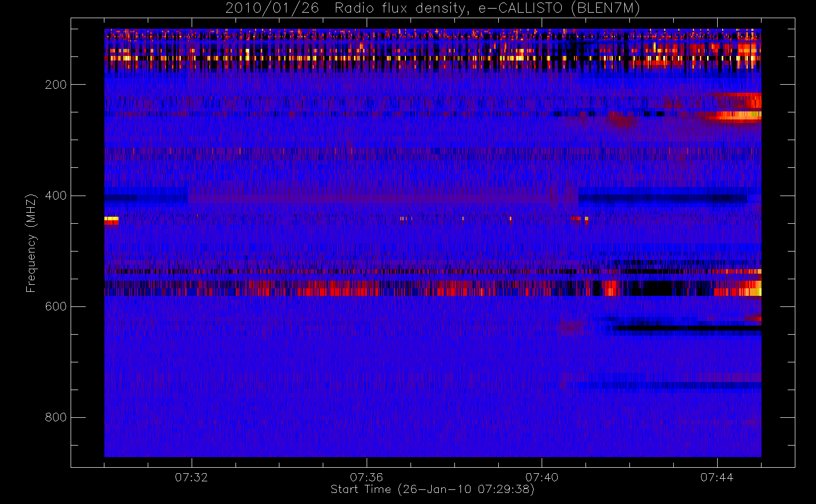This screenshot has height=504, width=816.
Task: Click the '07:32' time axis label
Action: [x=192, y=477]
